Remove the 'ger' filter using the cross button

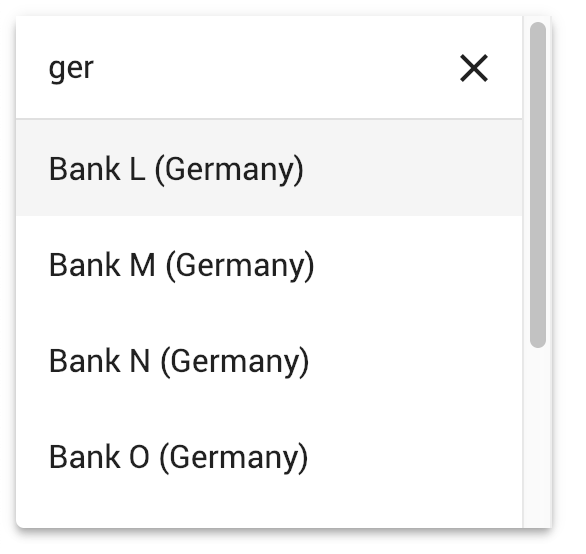pos(474,68)
